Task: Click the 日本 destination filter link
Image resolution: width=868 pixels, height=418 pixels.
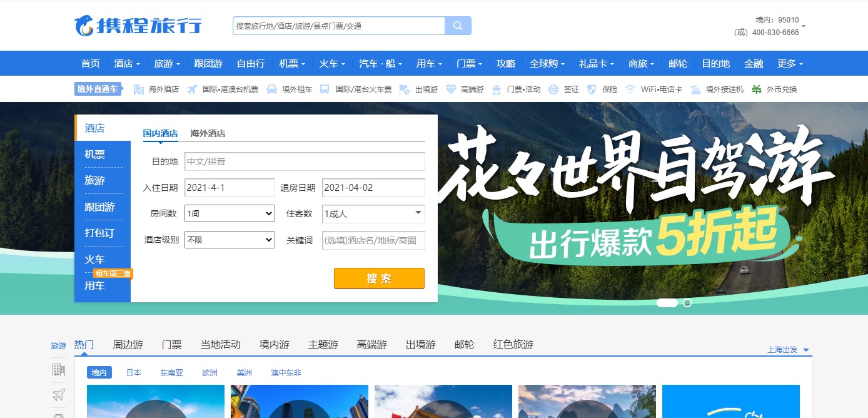Action: [134, 373]
